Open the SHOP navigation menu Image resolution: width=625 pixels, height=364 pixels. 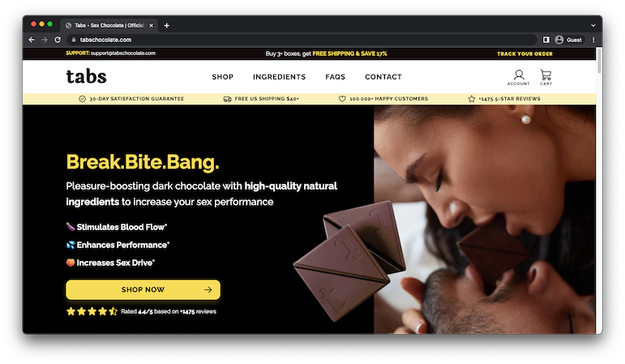222,77
